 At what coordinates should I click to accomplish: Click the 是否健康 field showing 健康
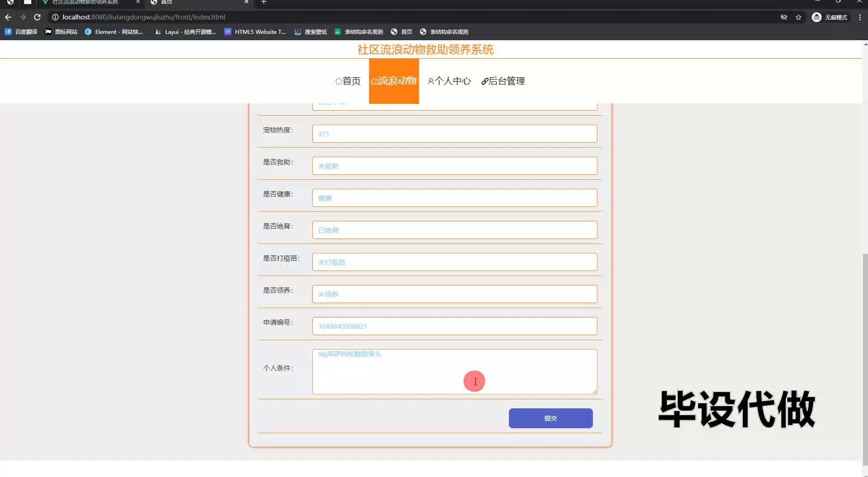click(455, 198)
